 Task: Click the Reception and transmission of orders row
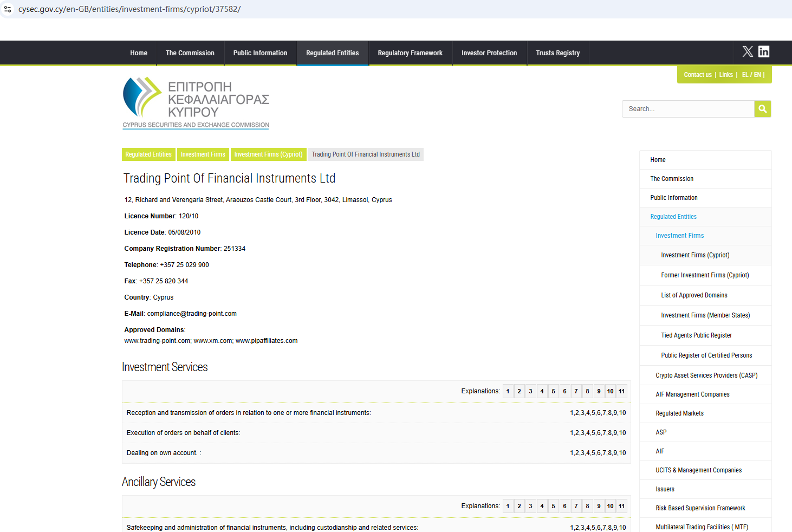pos(376,413)
